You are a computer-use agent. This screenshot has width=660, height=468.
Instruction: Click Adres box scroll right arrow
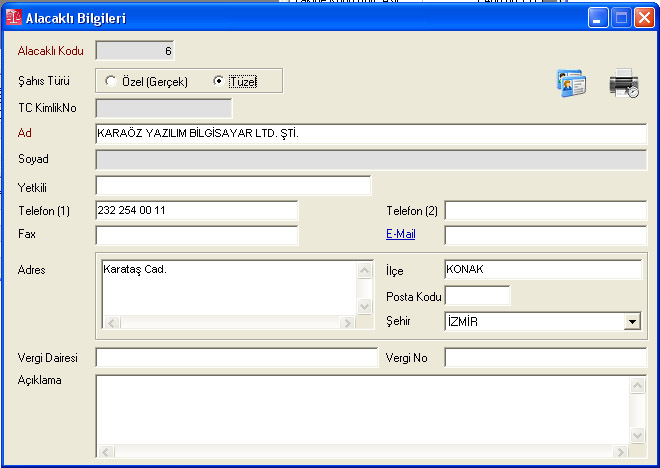pos(347,323)
